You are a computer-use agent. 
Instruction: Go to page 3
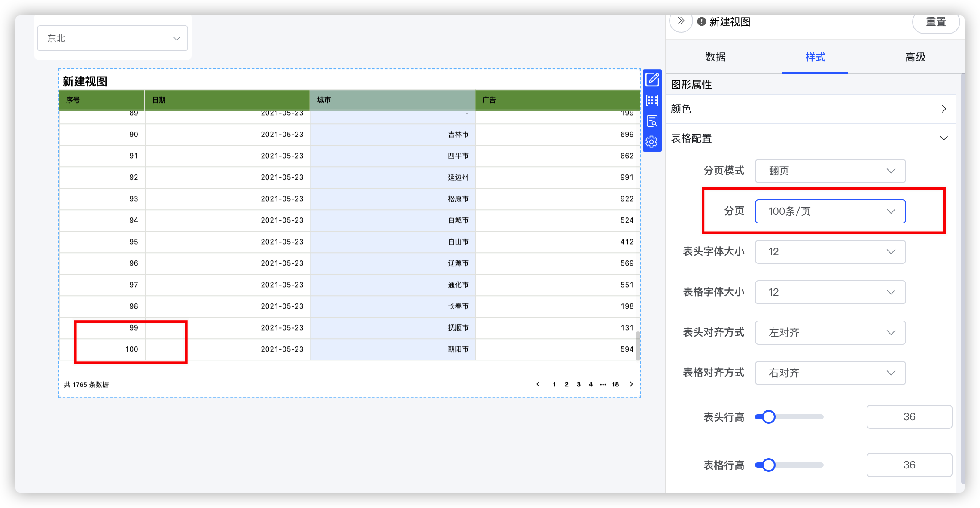(578, 384)
